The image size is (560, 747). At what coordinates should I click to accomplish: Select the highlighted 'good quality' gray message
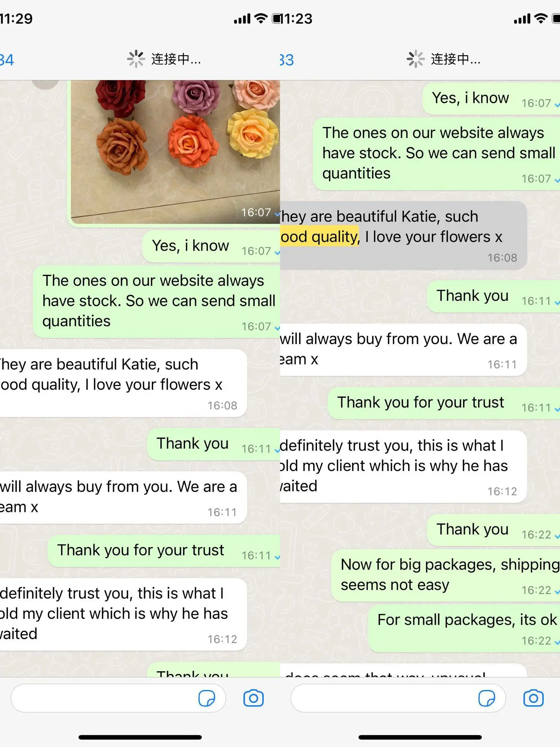tap(403, 235)
